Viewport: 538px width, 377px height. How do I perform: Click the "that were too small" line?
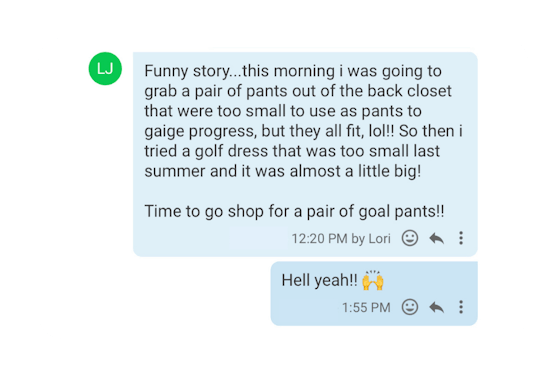coord(283,111)
